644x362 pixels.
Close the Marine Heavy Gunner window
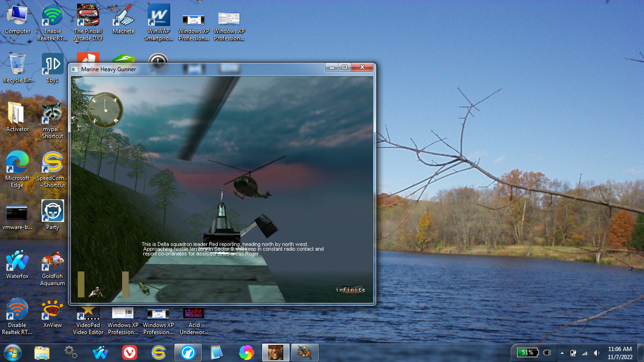coord(362,67)
